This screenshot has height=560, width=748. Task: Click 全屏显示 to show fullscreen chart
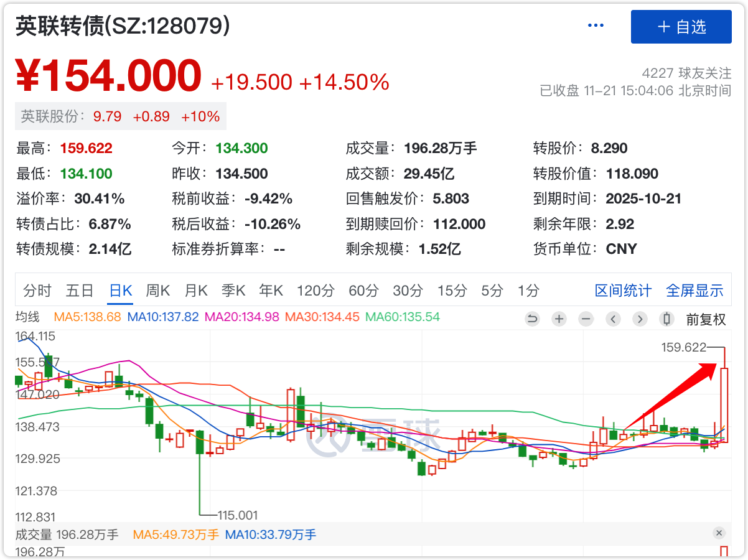694,291
